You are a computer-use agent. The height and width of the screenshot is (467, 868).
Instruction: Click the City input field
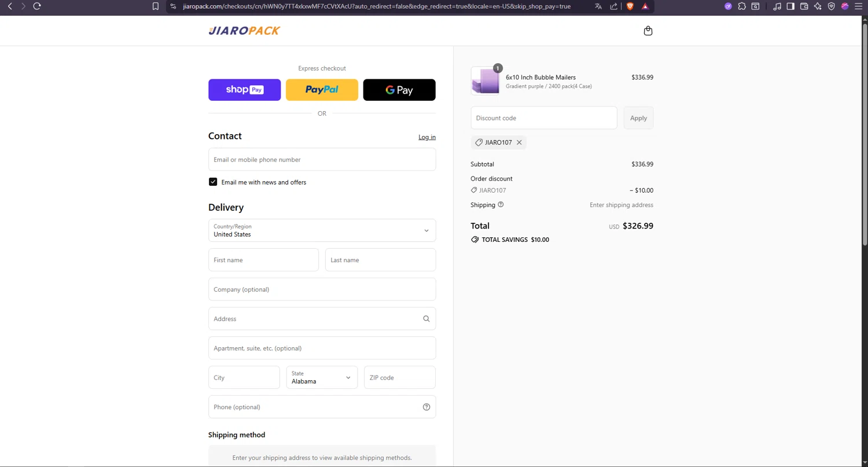(x=244, y=377)
